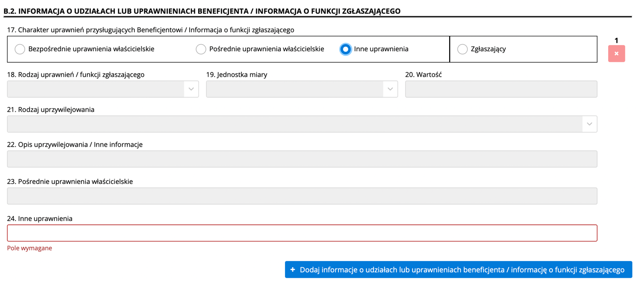644x283 pixels.
Task: Click the chevron arrow of field 18
Action: (191, 89)
